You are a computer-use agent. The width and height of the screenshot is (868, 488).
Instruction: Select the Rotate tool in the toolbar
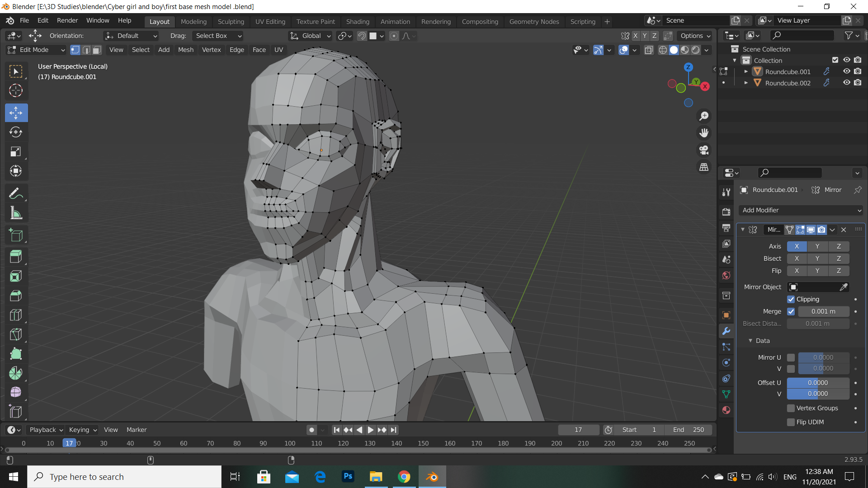[16, 132]
